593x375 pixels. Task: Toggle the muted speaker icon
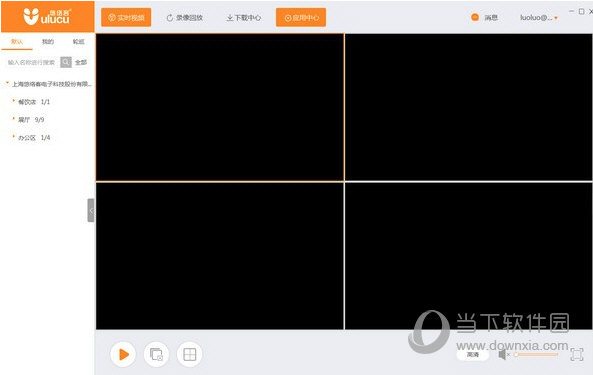pyautogui.click(x=503, y=355)
